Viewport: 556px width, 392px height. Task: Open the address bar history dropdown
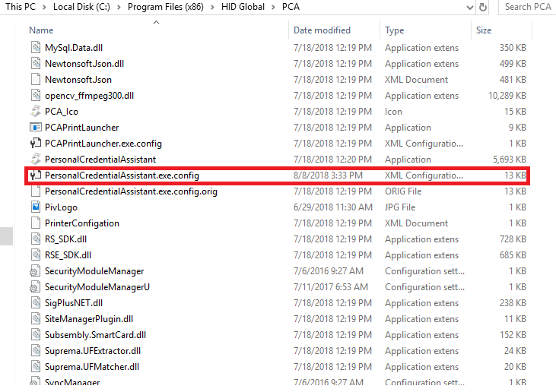pyautogui.click(x=470, y=7)
